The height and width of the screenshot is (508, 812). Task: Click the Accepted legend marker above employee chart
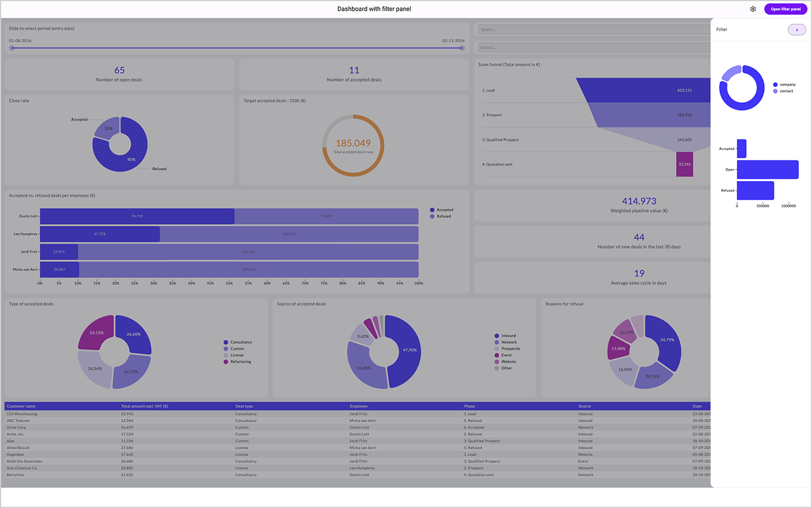point(432,209)
